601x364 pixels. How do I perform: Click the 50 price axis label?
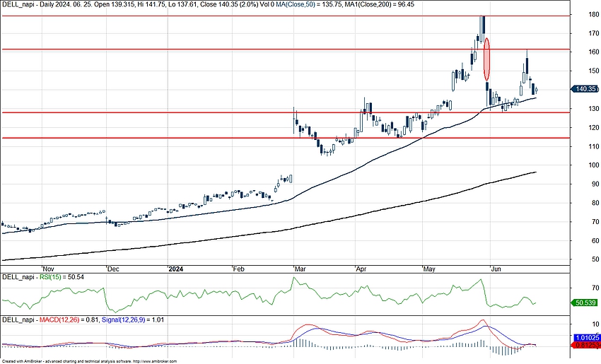click(x=596, y=259)
